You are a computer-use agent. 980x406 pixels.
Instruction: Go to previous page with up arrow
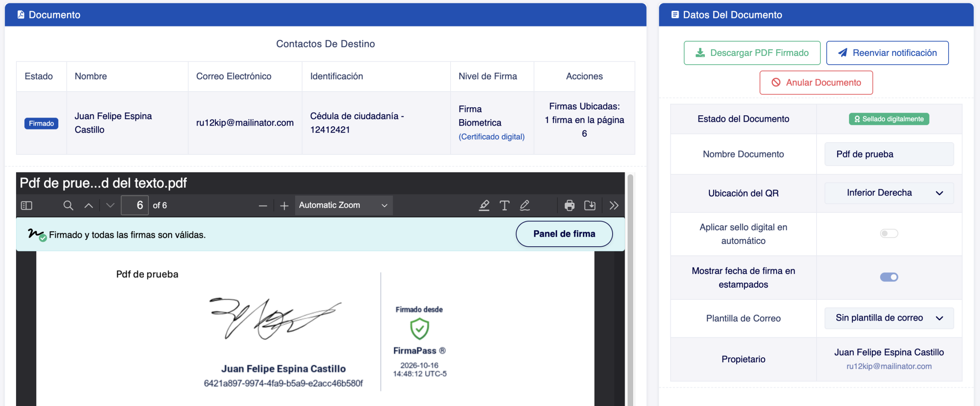88,206
